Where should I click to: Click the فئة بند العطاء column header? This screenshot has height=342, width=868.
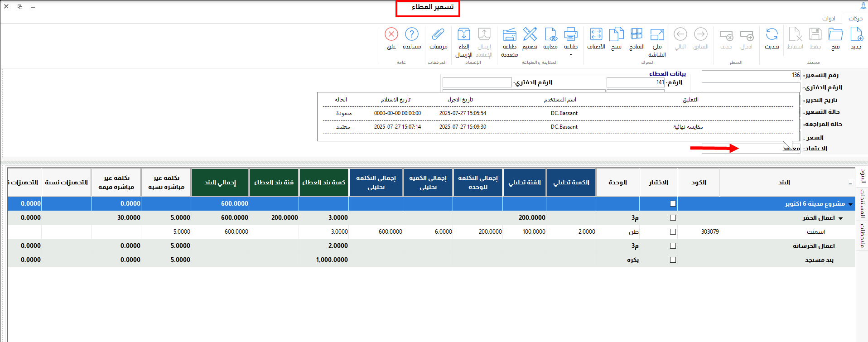coord(274,183)
